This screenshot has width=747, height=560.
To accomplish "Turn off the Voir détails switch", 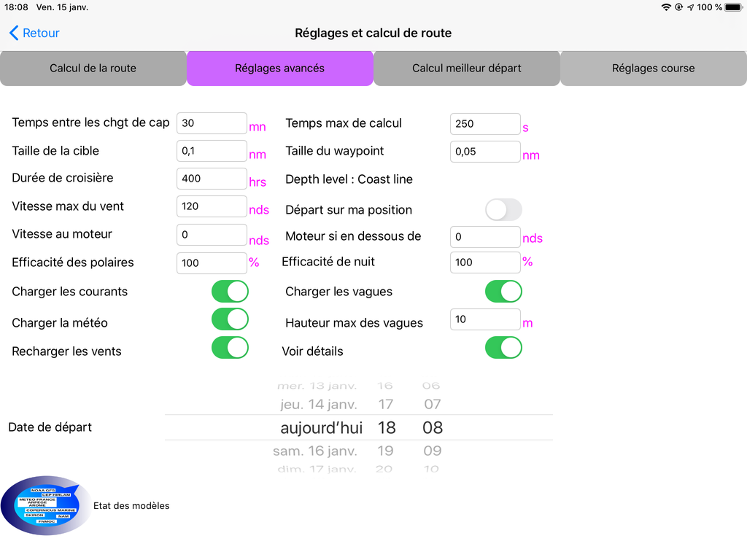I will 503,348.
